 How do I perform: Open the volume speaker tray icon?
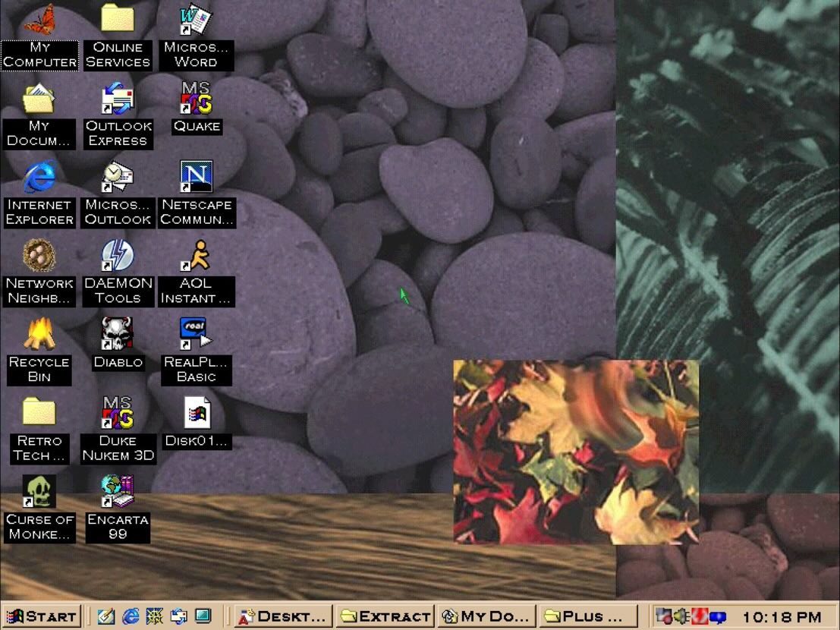point(680,616)
